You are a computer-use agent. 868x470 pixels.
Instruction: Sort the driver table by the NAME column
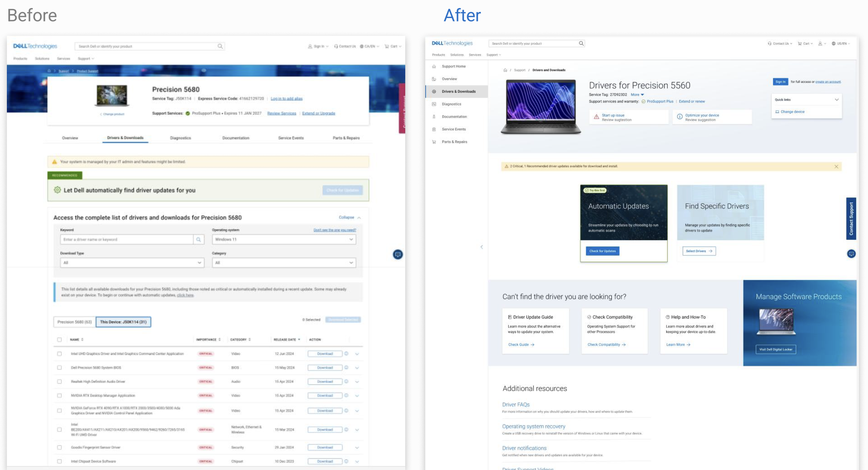click(x=77, y=340)
